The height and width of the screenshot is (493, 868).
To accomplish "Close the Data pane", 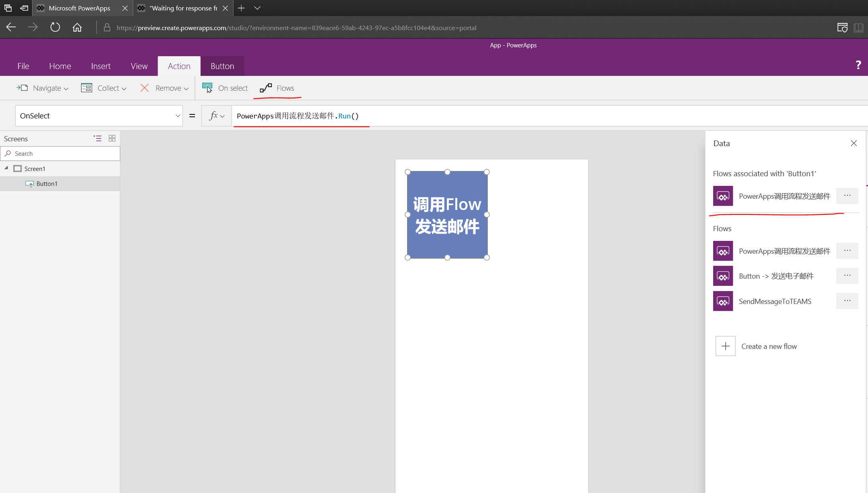I will 854,143.
